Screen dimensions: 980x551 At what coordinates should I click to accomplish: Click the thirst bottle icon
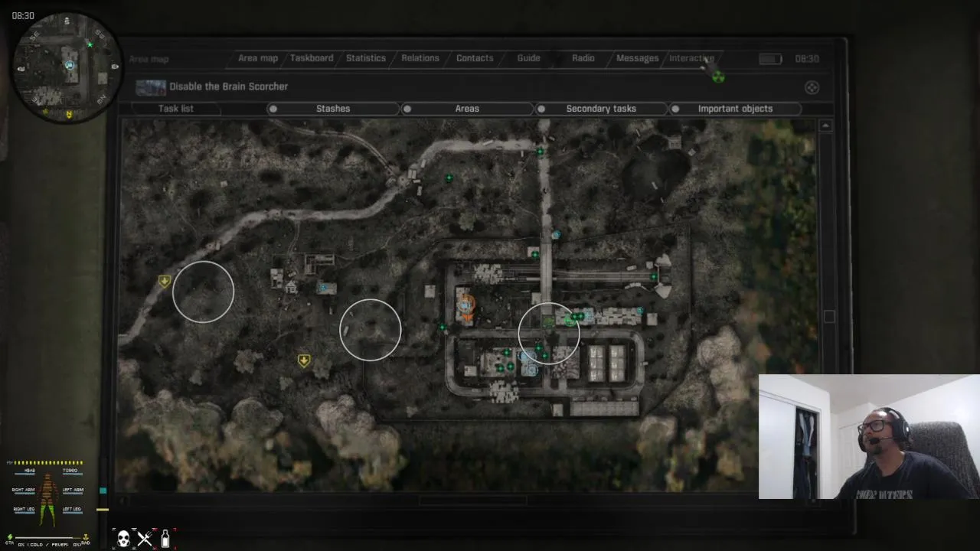(165, 539)
